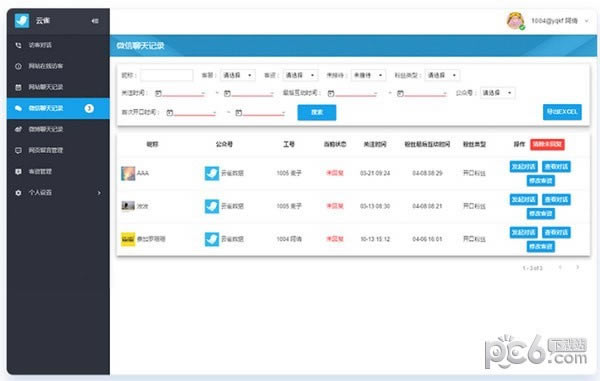
Task: Select the highlighted 微信聊天记录 sidebar item
Action: [x=58, y=108]
